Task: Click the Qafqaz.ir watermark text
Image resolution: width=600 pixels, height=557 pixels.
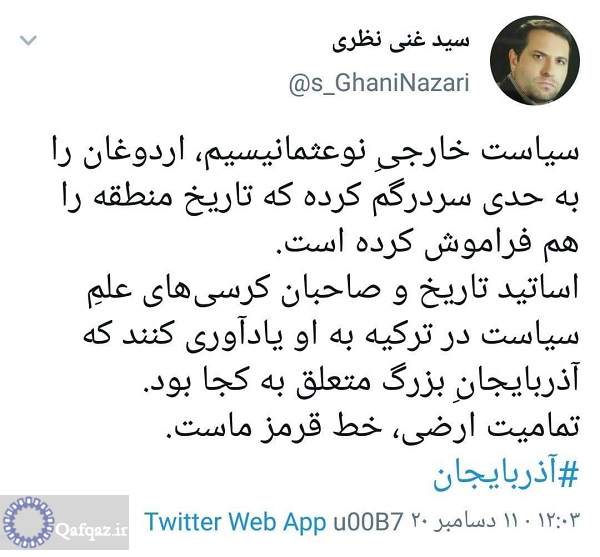Action: coord(90,531)
